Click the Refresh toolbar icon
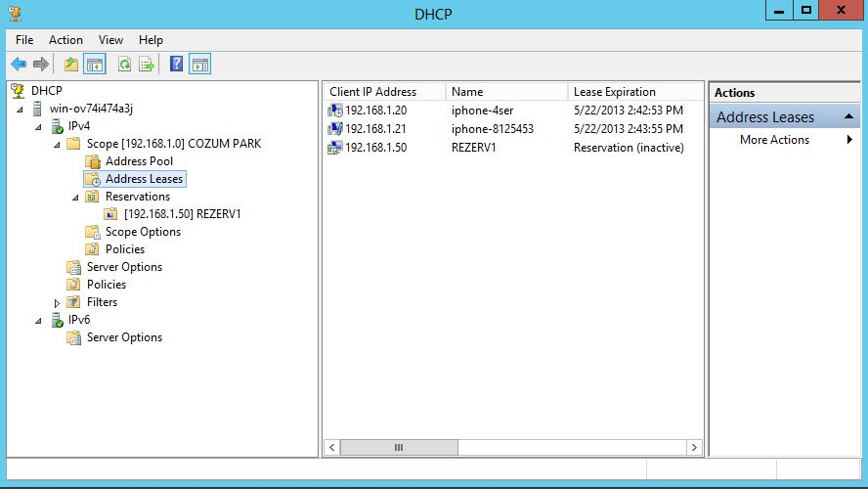Image resolution: width=868 pixels, height=489 pixels. (124, 65)
